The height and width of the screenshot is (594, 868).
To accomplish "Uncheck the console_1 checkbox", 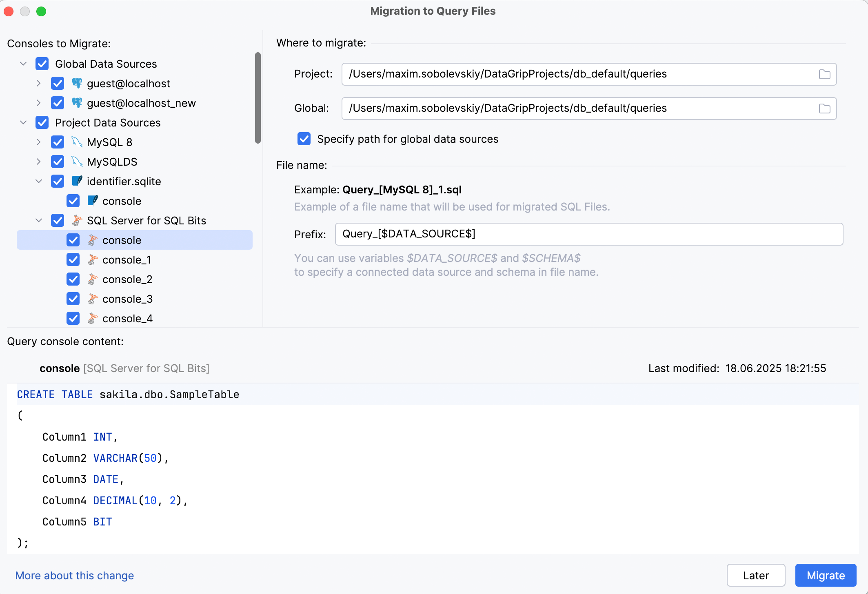I will pos(73,260).
